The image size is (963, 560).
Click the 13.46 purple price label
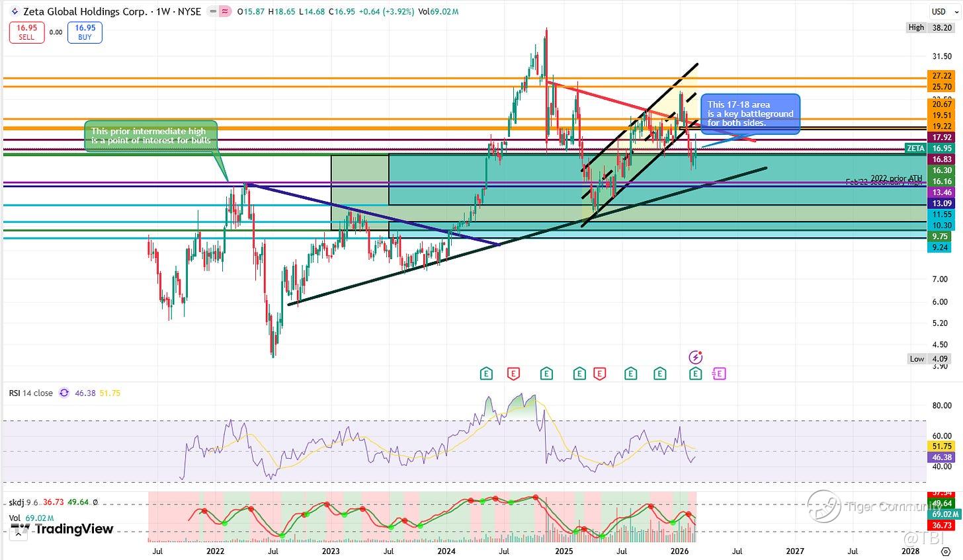coord(941,192)
